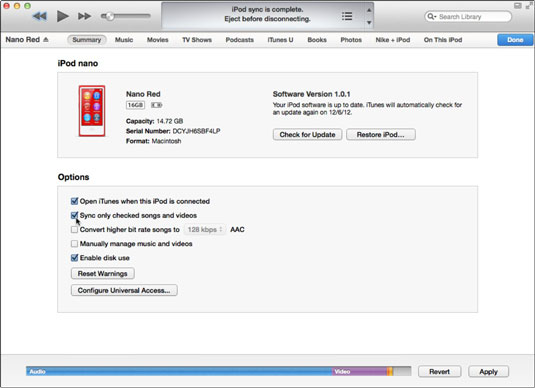Check Manually manage music and videos

(x=74, y=244)
